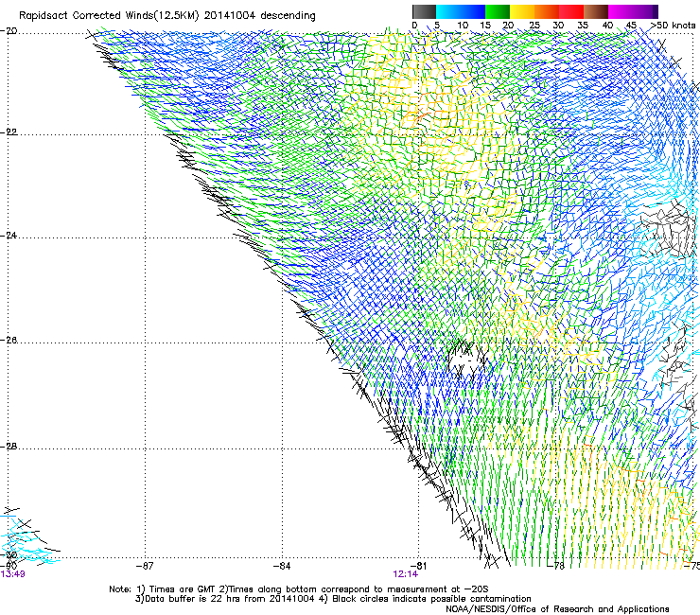Screen dimensions: 700x615
Task: Click the brown 35-40 knots legend swatch
Action: coord(596,11)
